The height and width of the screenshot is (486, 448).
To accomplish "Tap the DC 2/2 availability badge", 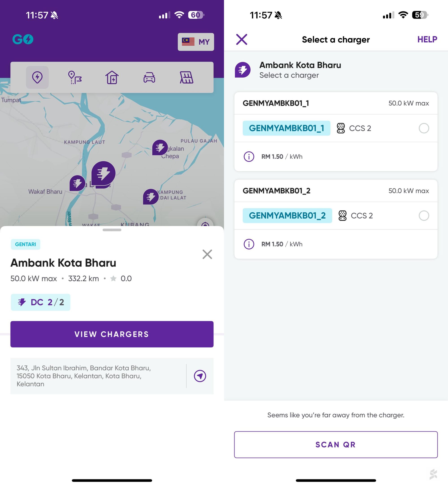I will pyautogui.click(x=41, y=302).
